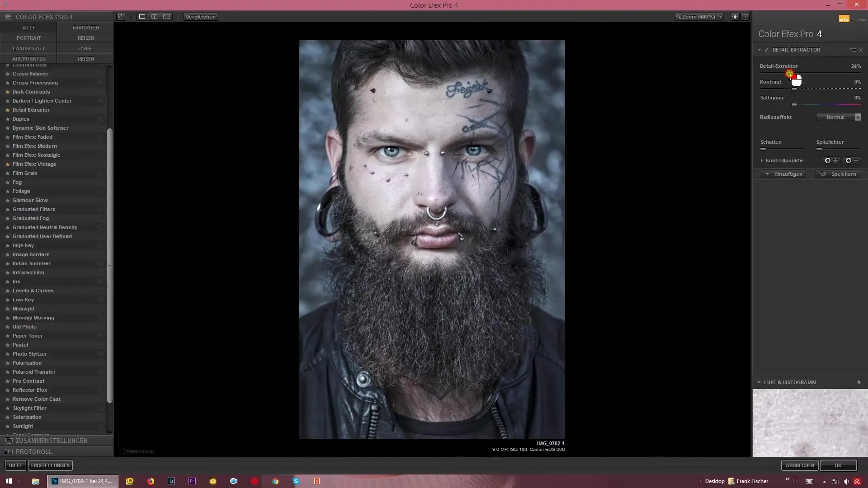This screenshot has width=868, height=488.
Task: Expand the Kontrollpunkte section
Action: 762,160
